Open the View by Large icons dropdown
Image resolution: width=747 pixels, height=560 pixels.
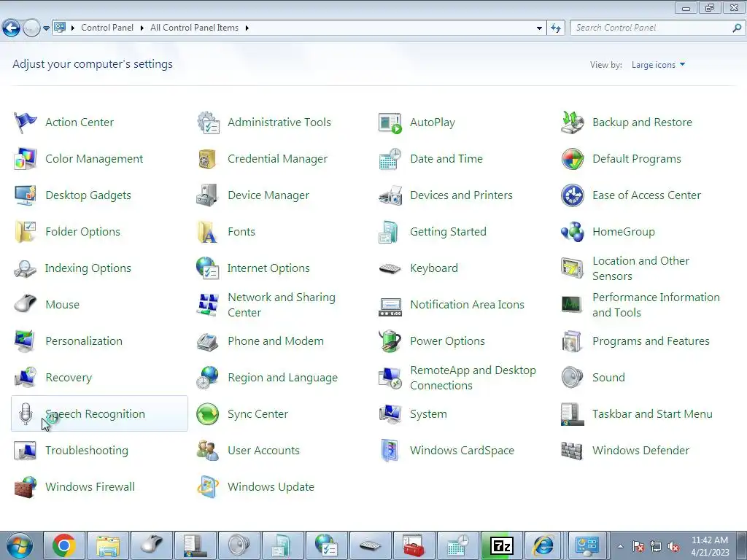click(658, 65)
